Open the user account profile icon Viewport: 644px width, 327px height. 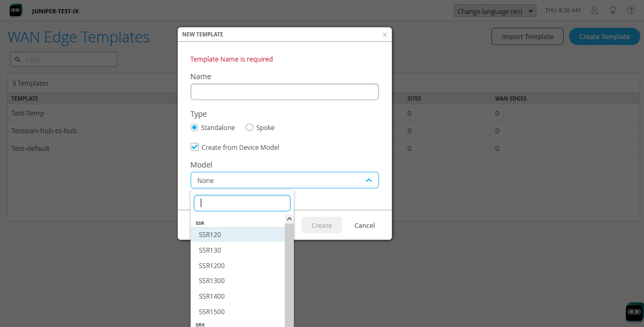tap(595, 11)
